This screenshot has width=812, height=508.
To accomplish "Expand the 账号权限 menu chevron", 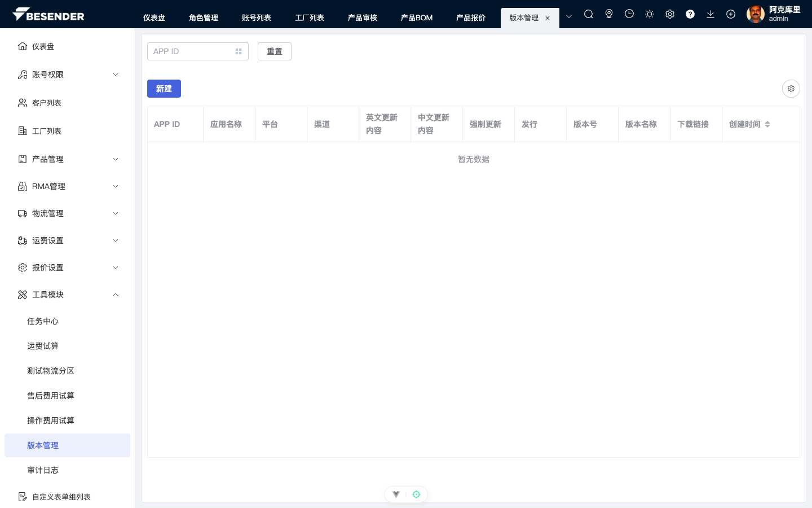I will click(116, 75).
